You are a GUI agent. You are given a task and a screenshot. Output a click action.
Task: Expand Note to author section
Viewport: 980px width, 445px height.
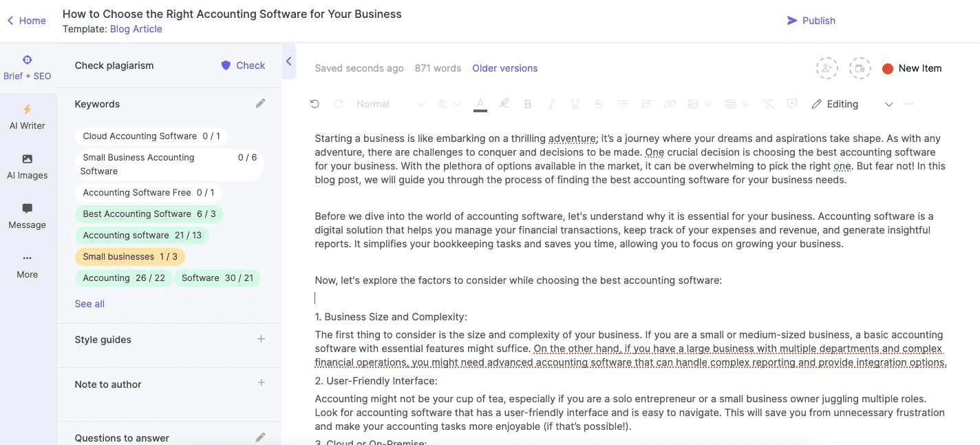pos(261,383)
